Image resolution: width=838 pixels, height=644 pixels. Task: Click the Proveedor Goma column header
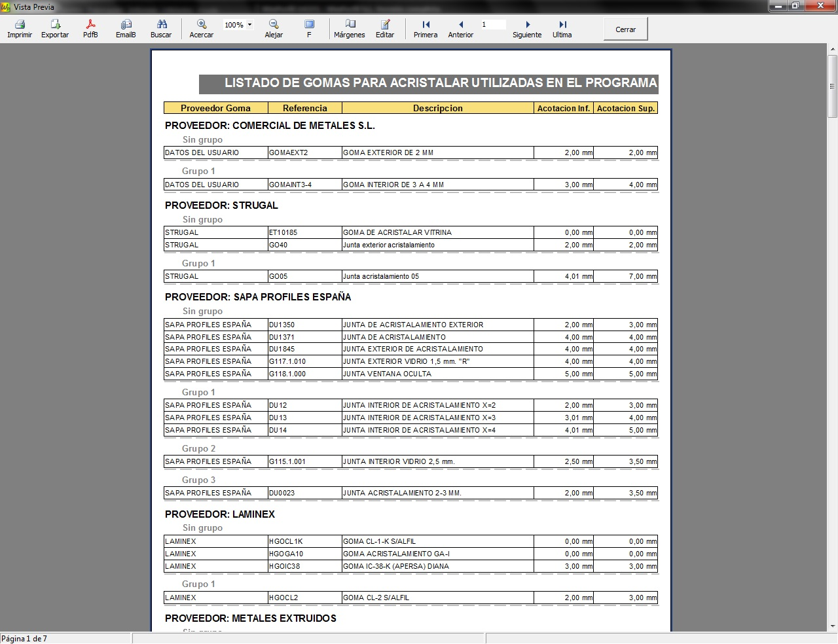point(215,108)
